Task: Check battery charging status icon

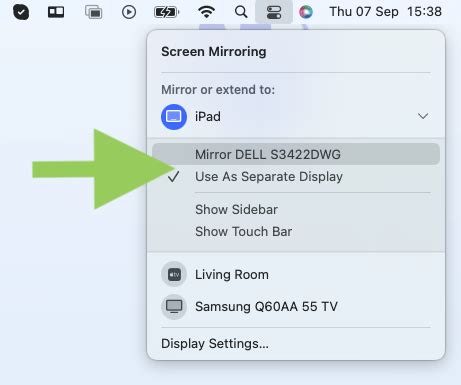Action: [166, 12]
